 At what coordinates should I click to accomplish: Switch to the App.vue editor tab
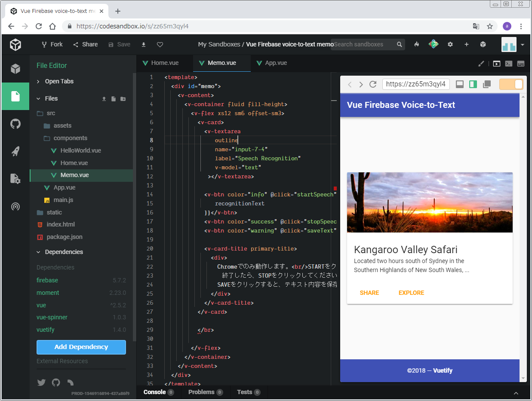click(x=271, y=63)
